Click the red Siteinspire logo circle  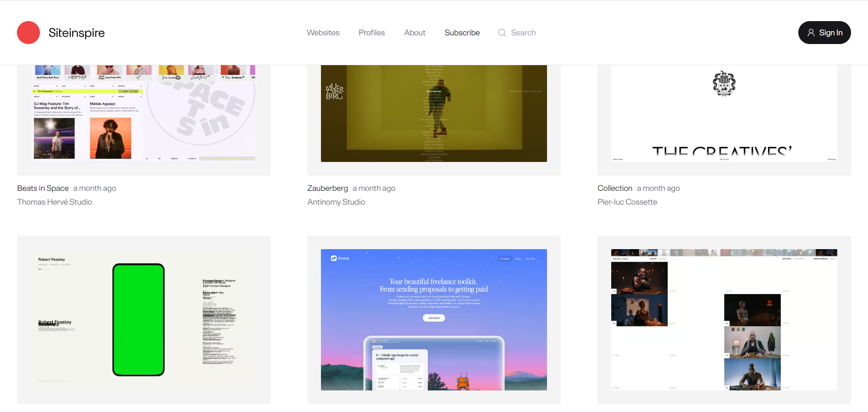(x=28, y=33)
